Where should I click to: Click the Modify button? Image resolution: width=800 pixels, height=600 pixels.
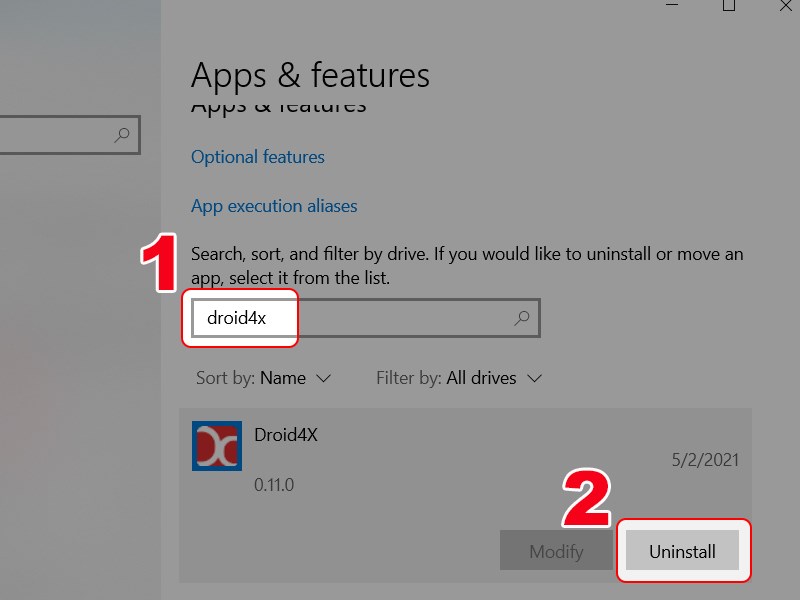558,551
